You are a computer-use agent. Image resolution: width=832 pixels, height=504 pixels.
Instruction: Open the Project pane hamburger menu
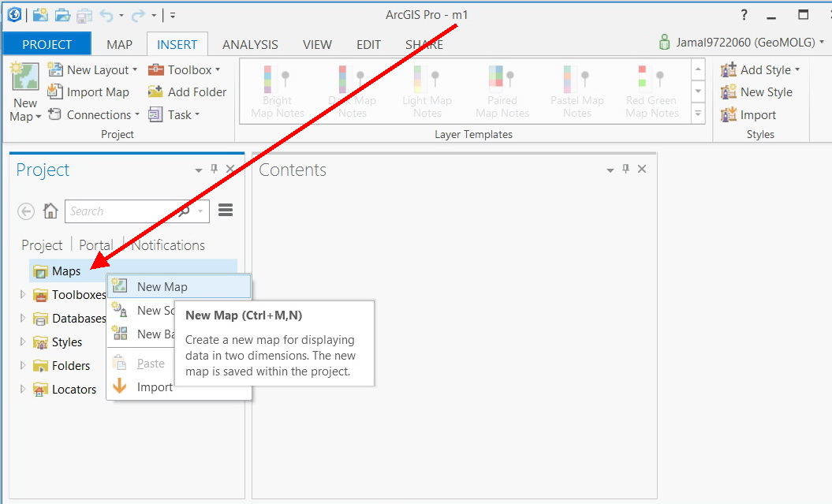(x=226, y=210)
